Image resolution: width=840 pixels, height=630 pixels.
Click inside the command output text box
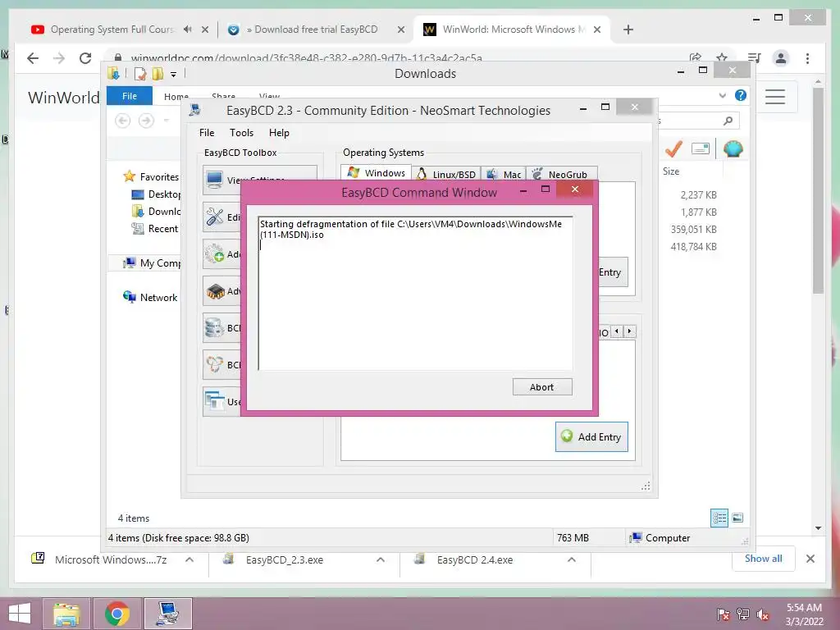[x=415, y=294]
